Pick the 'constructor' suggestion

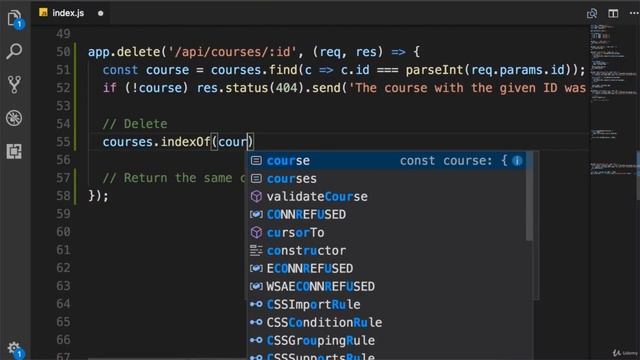tap(387, 250)
